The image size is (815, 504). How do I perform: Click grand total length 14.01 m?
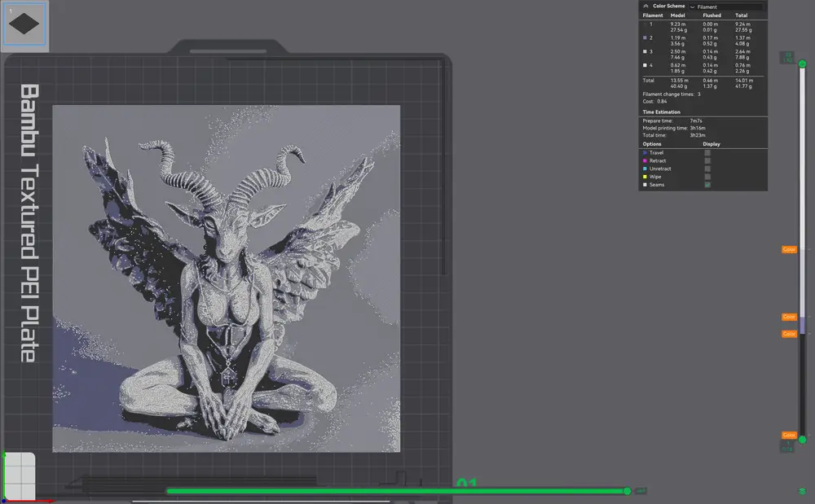[x=744, y=81]
